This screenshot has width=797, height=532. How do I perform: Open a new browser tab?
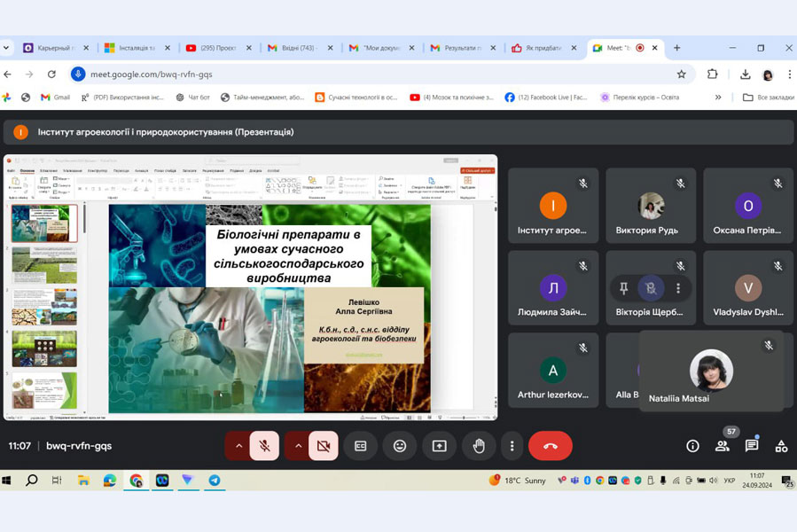pos(676,48)
